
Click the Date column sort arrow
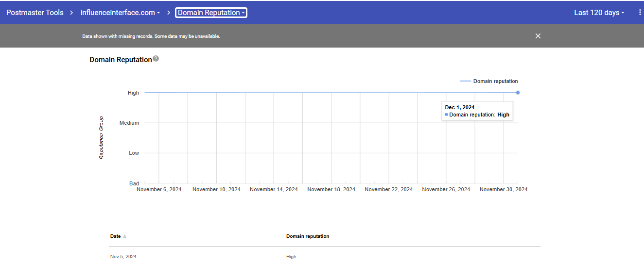124,236
